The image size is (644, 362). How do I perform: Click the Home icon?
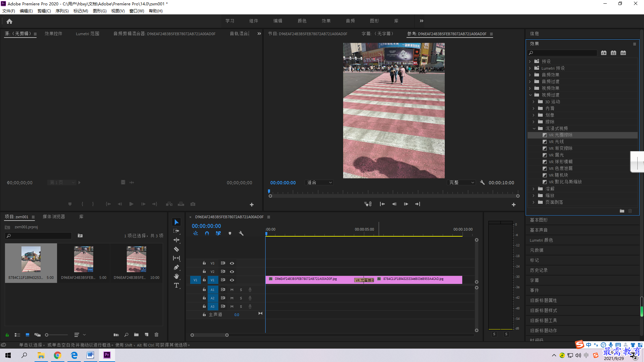pos(9,21)
